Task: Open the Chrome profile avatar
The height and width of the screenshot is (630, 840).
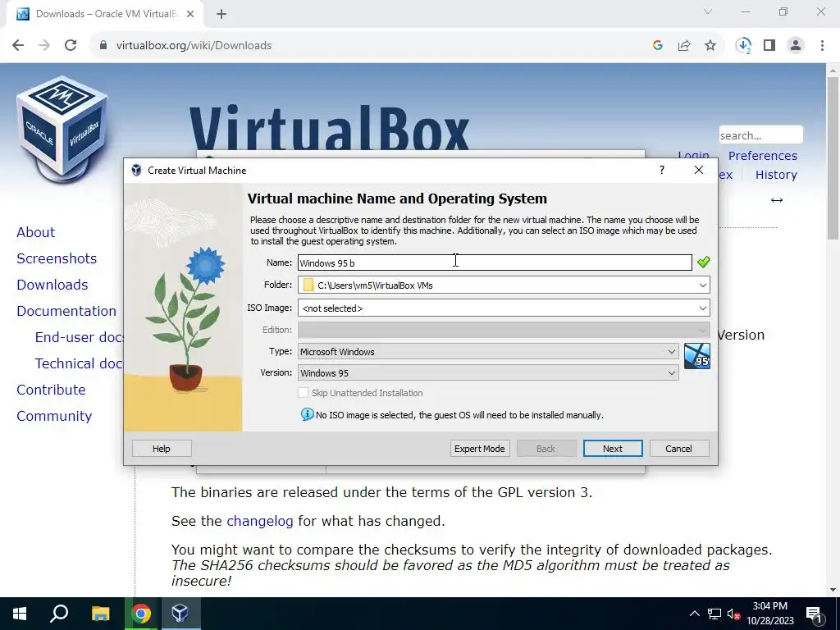Action: (x=796, y=46)
